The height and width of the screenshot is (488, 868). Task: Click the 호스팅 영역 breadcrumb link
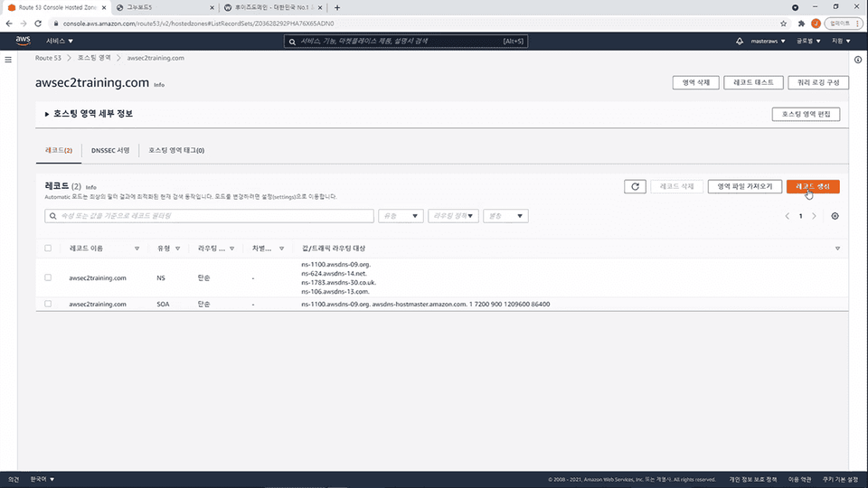click(94, 58)
